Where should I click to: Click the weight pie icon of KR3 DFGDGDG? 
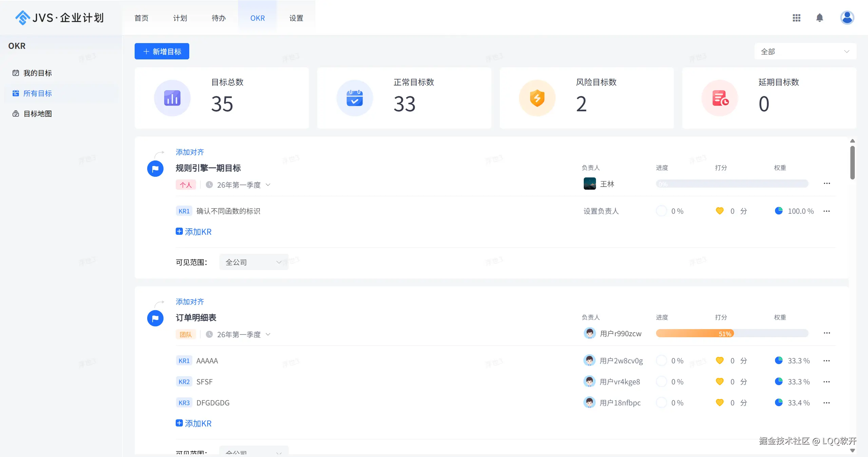(x=778, y=403)
